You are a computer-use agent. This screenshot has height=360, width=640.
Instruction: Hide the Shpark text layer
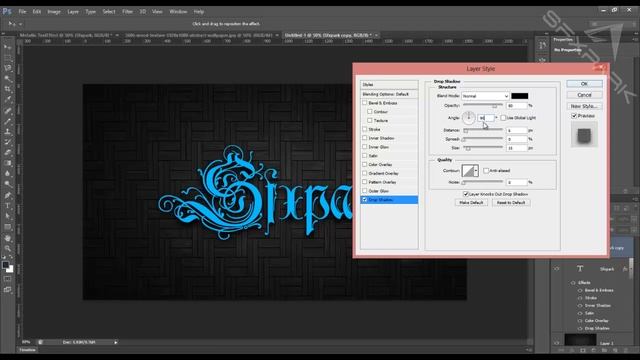[x=557, y=269]
